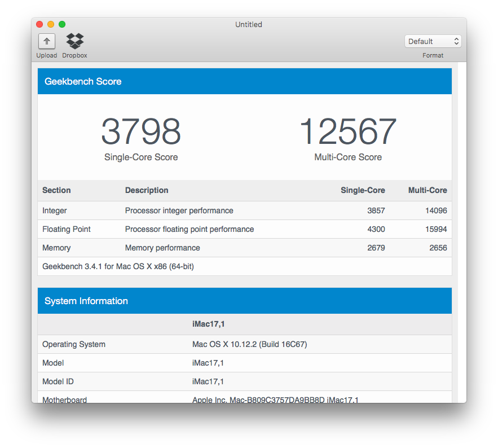Click the Multi-Core Score label

(x=348, y=157)
